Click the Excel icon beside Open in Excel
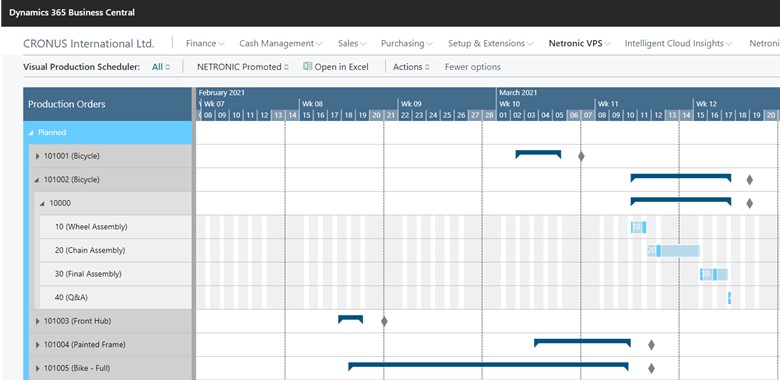 (307, 66)
